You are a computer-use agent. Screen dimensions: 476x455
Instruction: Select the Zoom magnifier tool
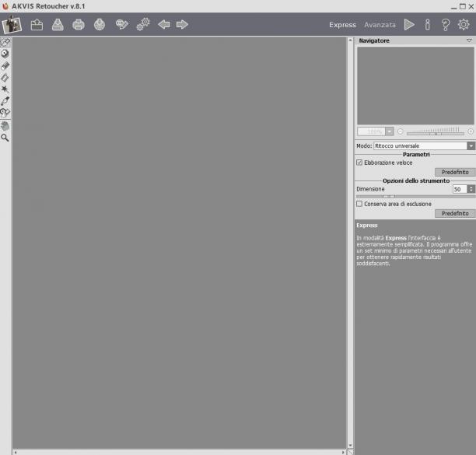tap(5, 138)
